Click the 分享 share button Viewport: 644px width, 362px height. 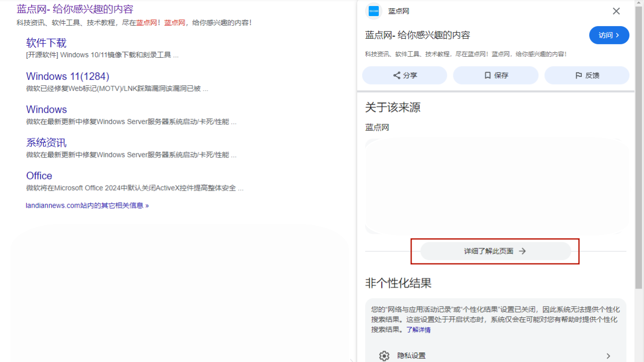click(405, 75)
